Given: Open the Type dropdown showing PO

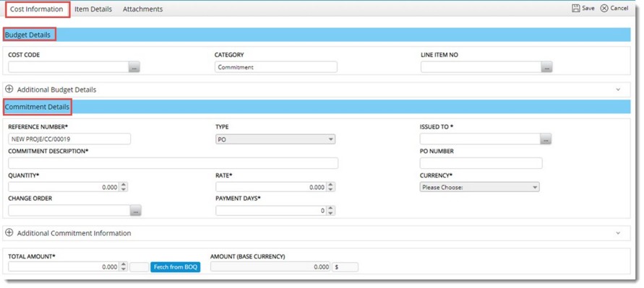Looking at the screenshot, I should [x=275, y=139].
